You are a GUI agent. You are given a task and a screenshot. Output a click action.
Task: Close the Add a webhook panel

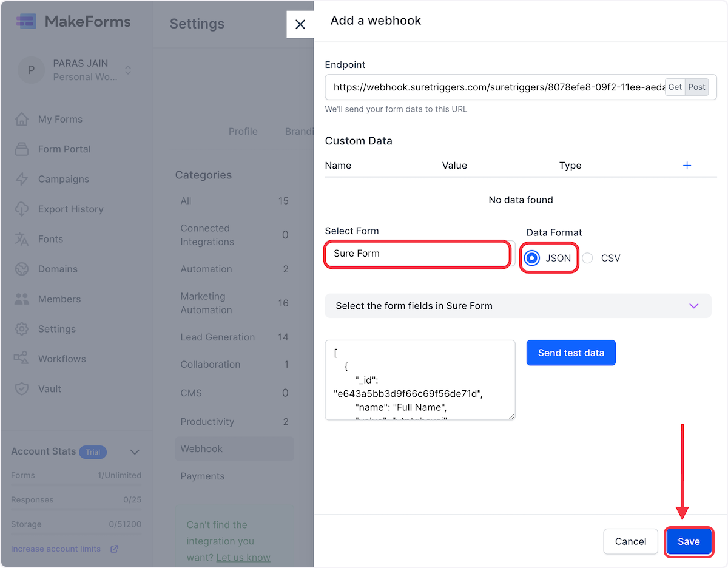(x=300, y=24)
